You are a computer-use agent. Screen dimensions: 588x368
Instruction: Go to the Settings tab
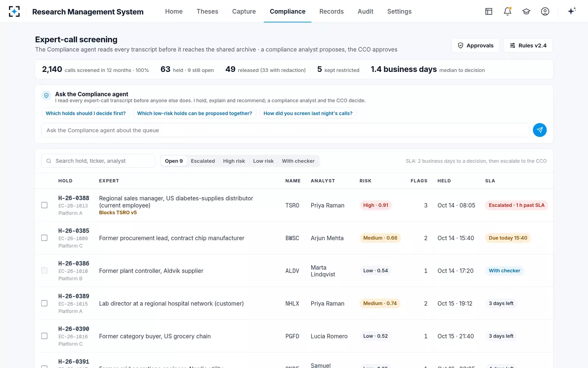[399, 11]
